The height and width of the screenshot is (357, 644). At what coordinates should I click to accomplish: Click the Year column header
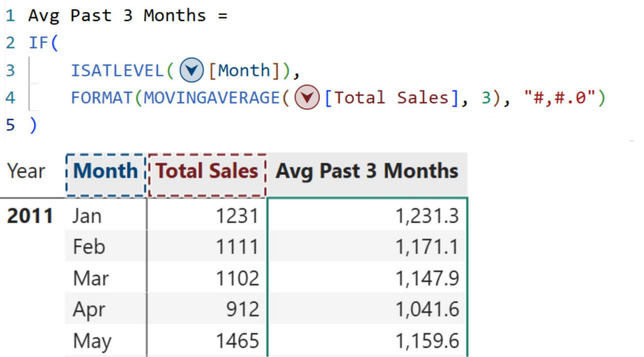[26, 171]
